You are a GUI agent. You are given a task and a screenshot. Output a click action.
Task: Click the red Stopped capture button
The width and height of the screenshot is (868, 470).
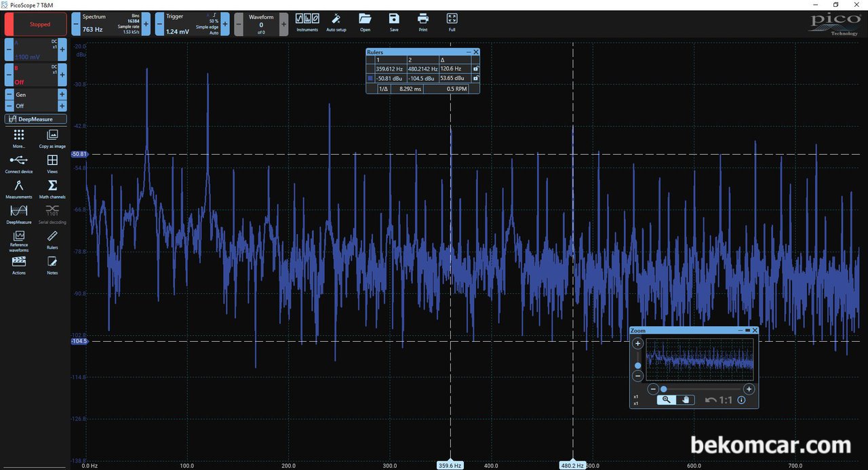coord(35,24)
